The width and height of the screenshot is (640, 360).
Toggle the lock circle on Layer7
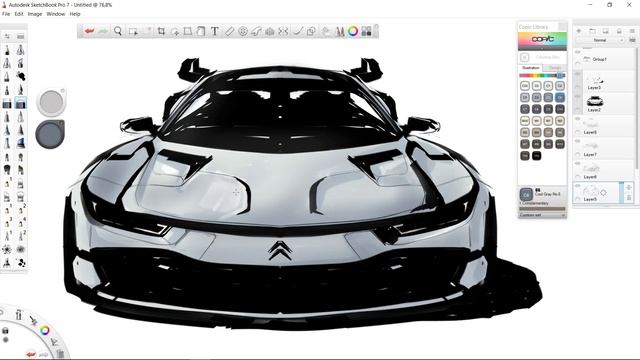[x=578, y=155]
